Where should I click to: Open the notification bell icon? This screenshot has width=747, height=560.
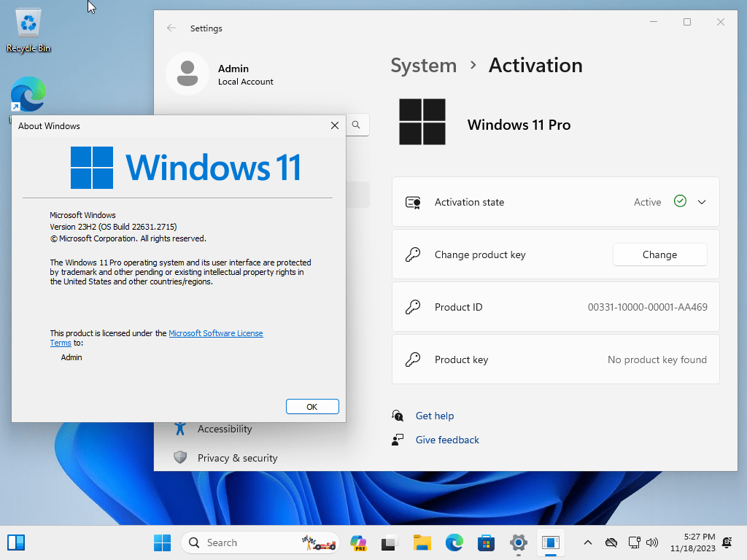pyautogui.click(x=727, y=542)
